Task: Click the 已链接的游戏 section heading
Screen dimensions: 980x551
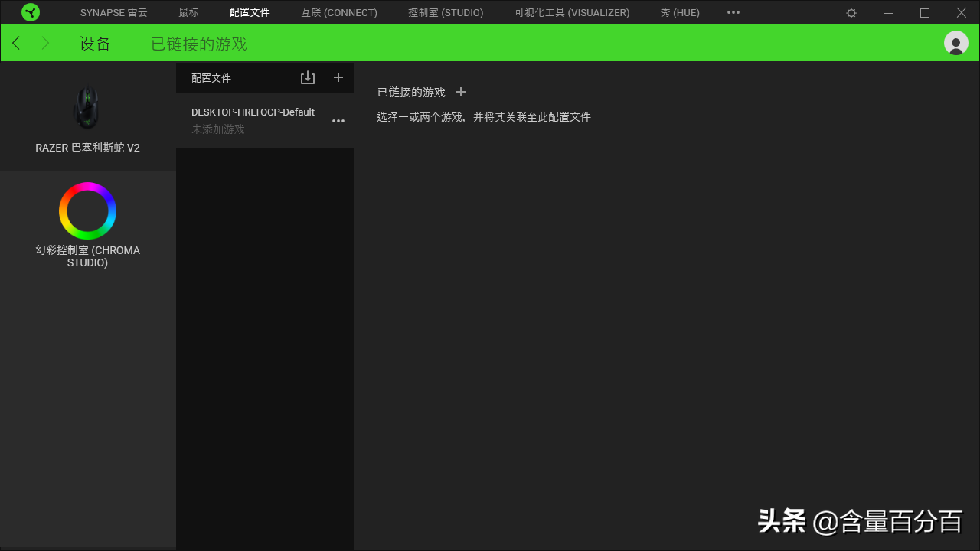Action: point(411,92)
